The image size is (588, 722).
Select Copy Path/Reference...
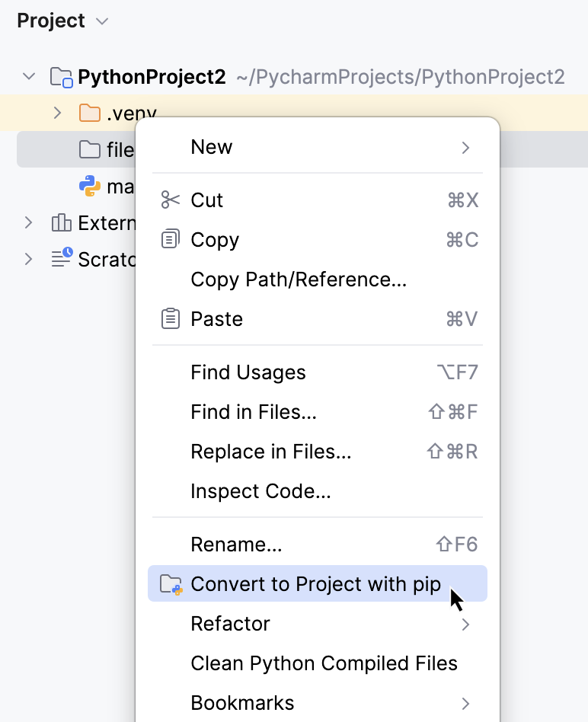(318, 279)
